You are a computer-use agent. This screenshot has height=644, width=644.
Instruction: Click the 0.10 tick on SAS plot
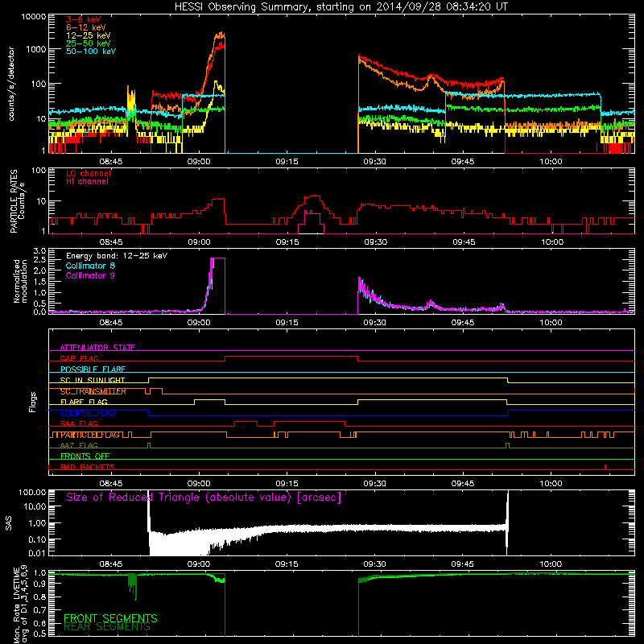37,539
